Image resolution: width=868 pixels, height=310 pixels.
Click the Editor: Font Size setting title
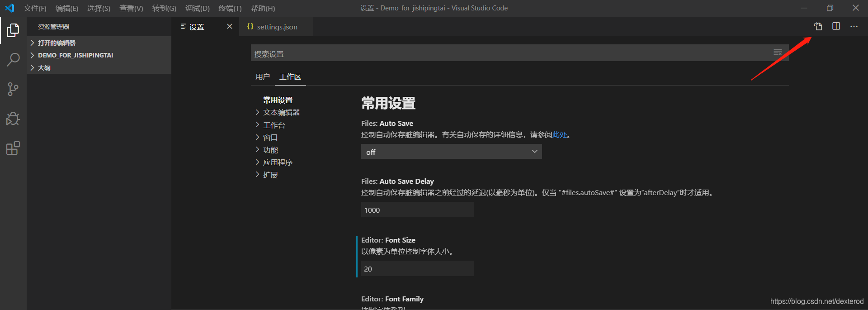[388, 240]
